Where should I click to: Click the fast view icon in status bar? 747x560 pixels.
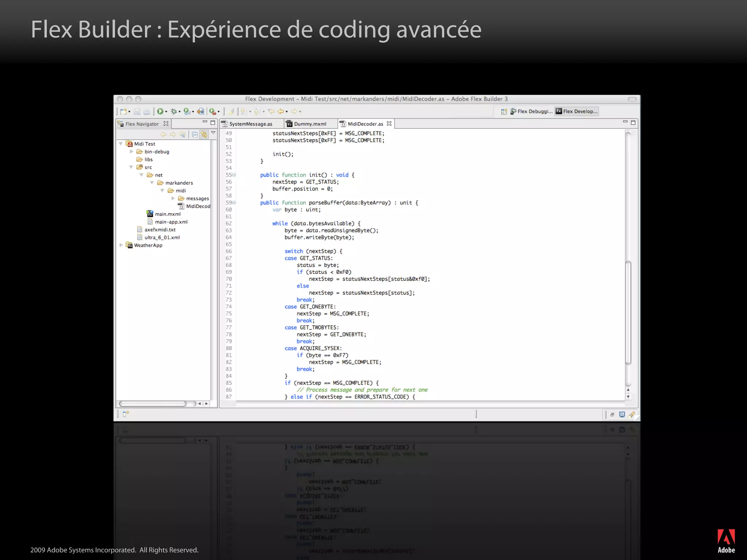pyautogui.click(x=126, y=414)
